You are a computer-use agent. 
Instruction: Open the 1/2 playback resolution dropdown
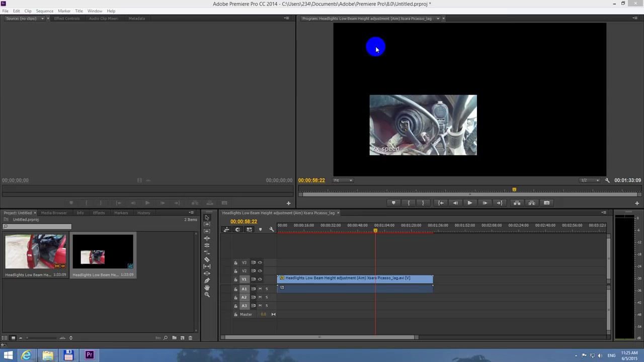point(590,180)
